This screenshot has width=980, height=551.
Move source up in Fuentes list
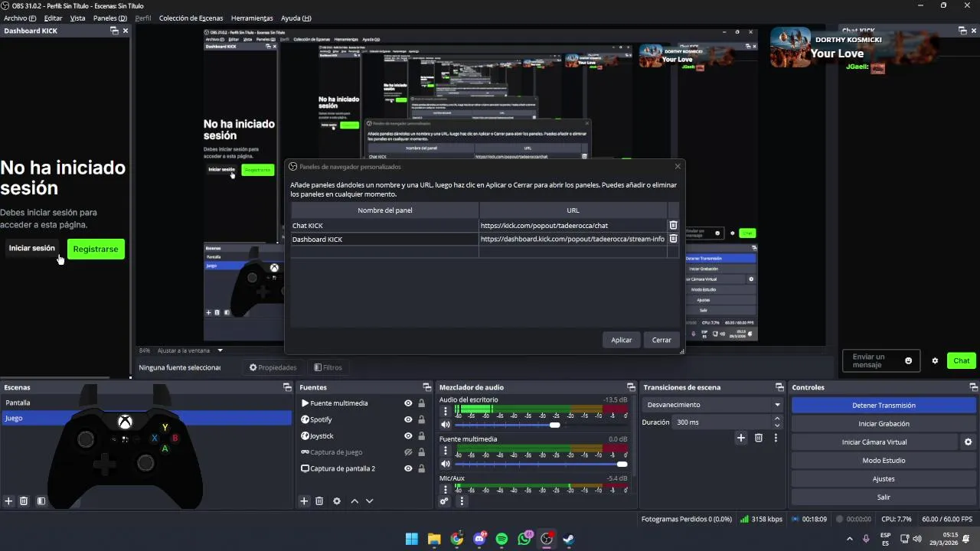(354, 501)
